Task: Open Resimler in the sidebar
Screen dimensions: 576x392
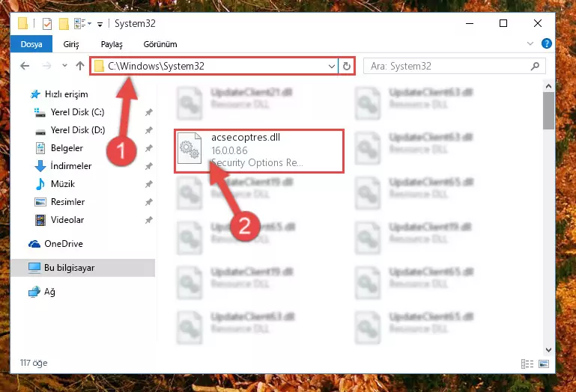Action: coord(68,202)
